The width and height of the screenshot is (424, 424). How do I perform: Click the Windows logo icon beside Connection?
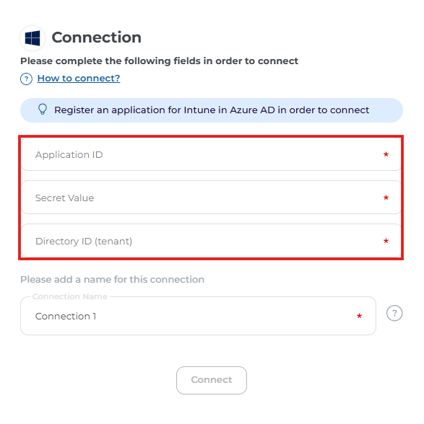(x=32, y=38)
